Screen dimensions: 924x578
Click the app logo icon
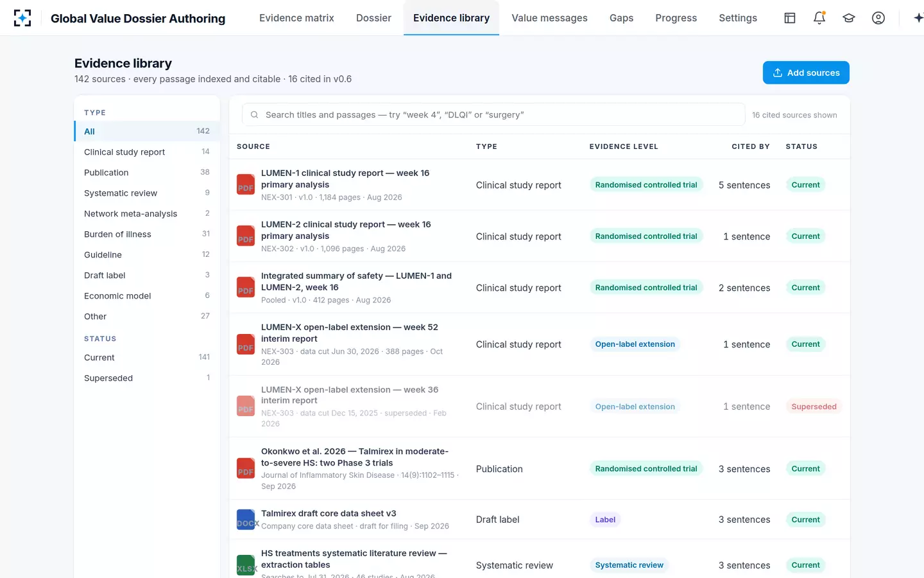pyautogui.click(x=22, y=18)
